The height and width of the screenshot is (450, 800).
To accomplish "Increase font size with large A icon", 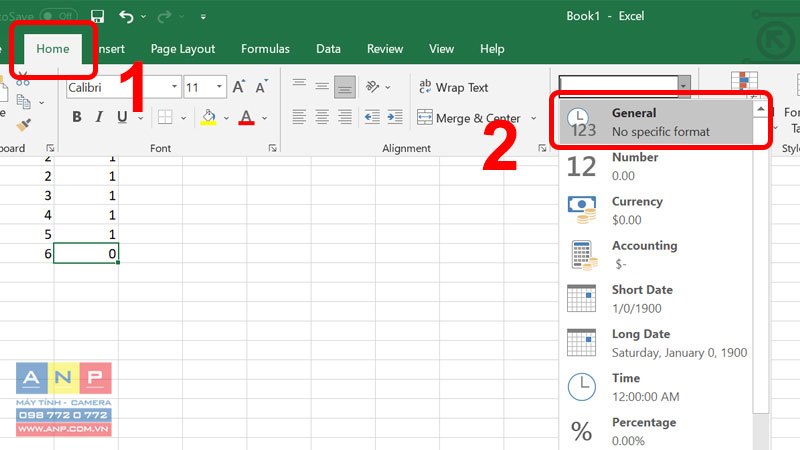I will point(239,87).
